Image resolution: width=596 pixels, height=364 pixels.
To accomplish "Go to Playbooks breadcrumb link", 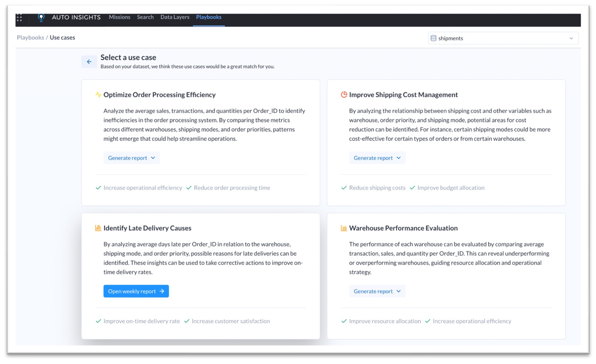I will (31, 37).
